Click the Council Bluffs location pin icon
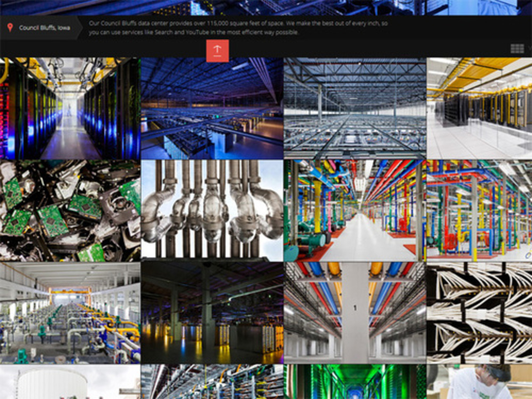Image resolution: width=532 pixels, height=399 pixels. pos(10,27)
